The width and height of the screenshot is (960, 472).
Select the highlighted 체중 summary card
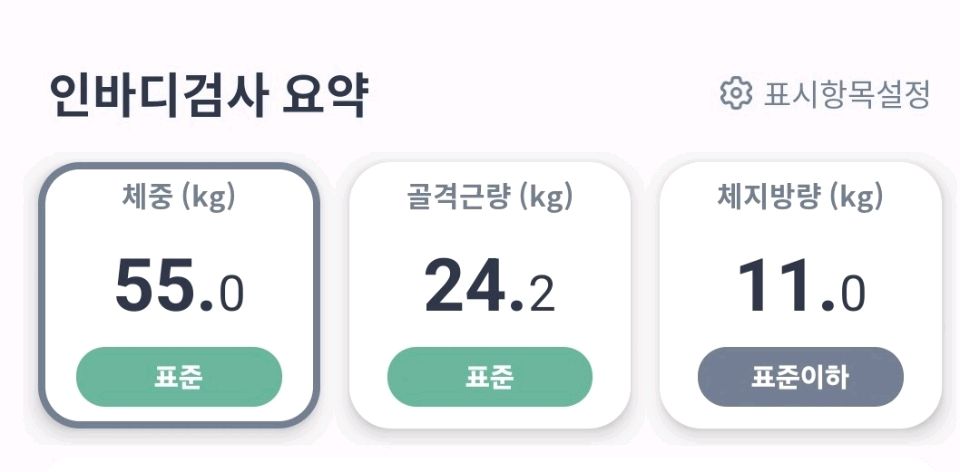[179, 295]
